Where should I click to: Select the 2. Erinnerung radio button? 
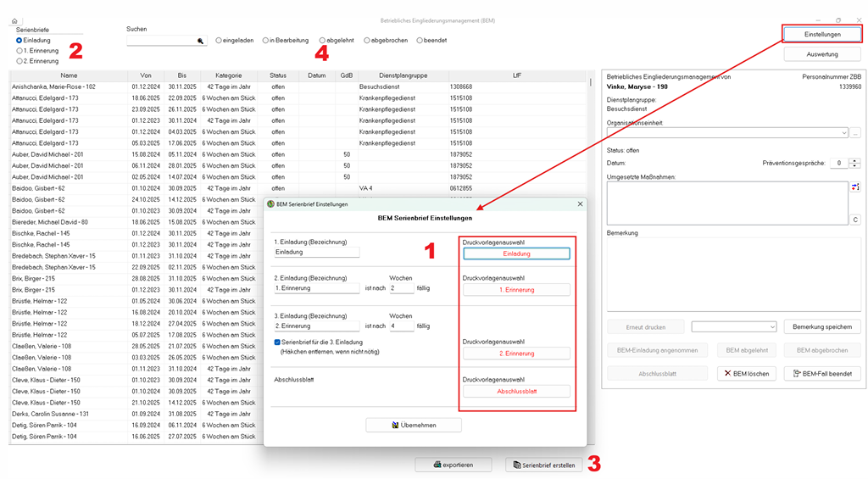(x=19, y=62)
